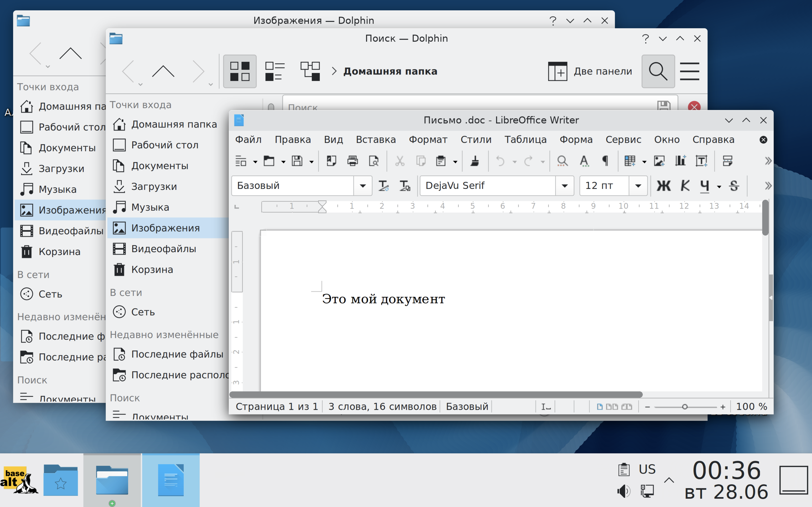Image resolution: width=812 pixels, height=507 pixels.
Task: Open hamburger menu in Поиск Dolphin
Action: tap(690, 71)
